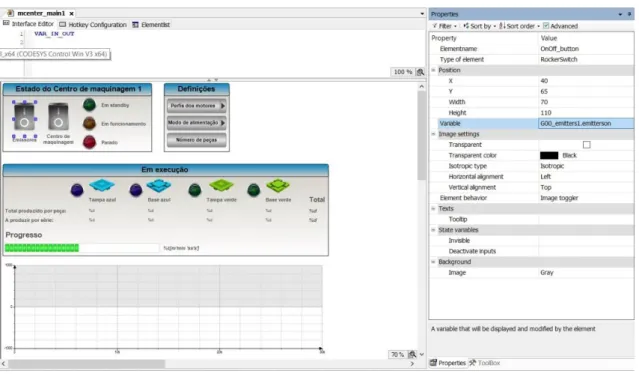Click the Emissores rocker switch
This screenshot has width=639, height=374.
pyautogui.click(x=24, y=117)
